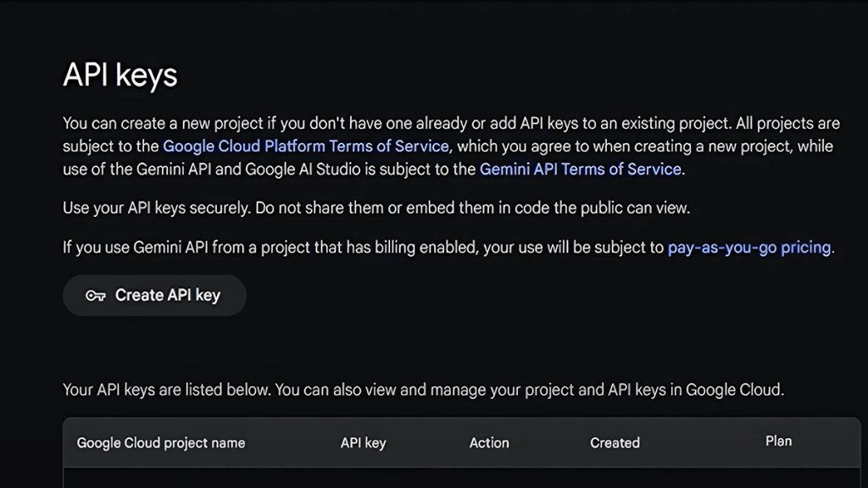Follow the pay-as-you-go pricing link
The width and height of the screenshot is (868, 488).
(749, 247)
